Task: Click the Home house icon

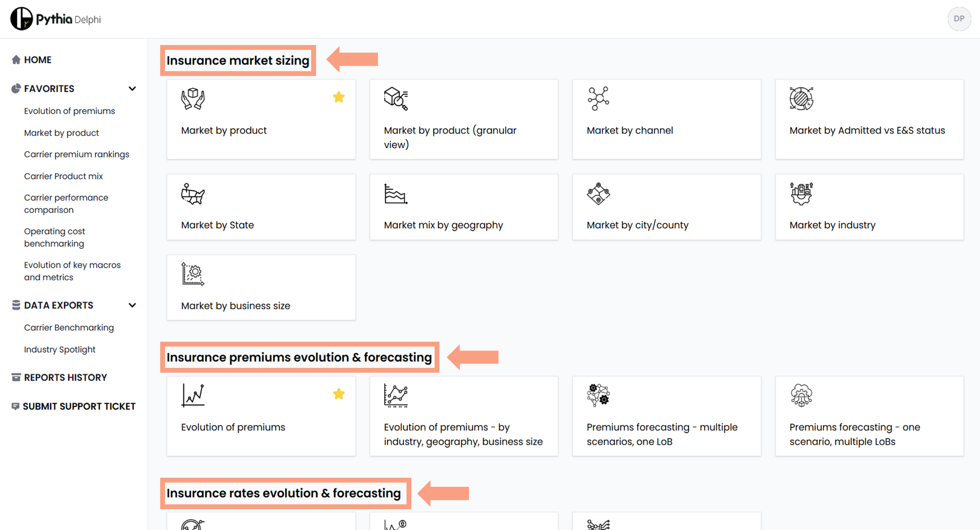Action: [x=16, y=60]
